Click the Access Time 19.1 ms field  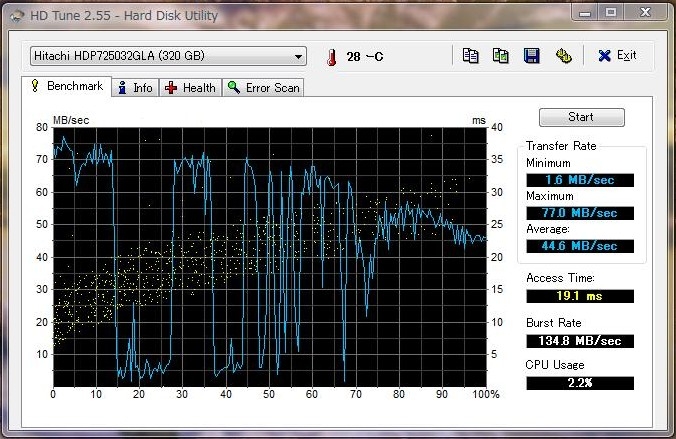tap(580, 296)
